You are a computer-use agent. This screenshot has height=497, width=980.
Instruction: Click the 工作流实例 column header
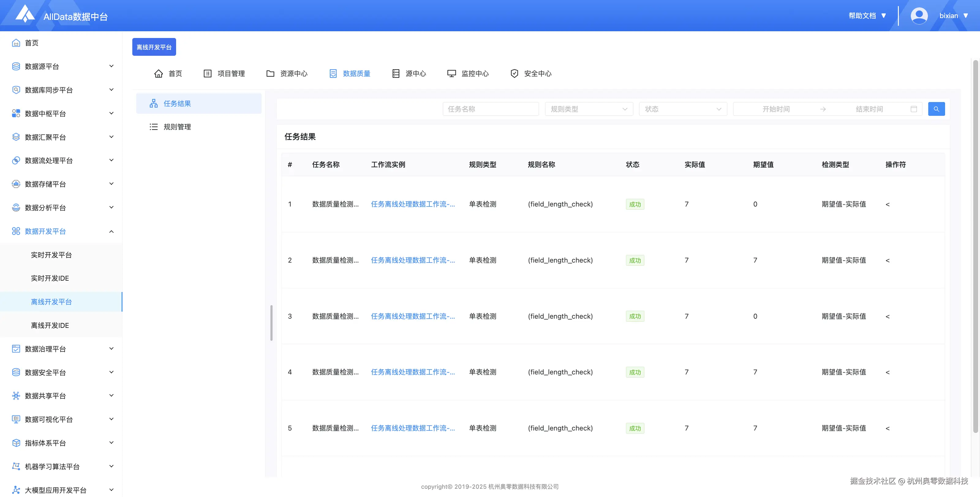[388, 165]
